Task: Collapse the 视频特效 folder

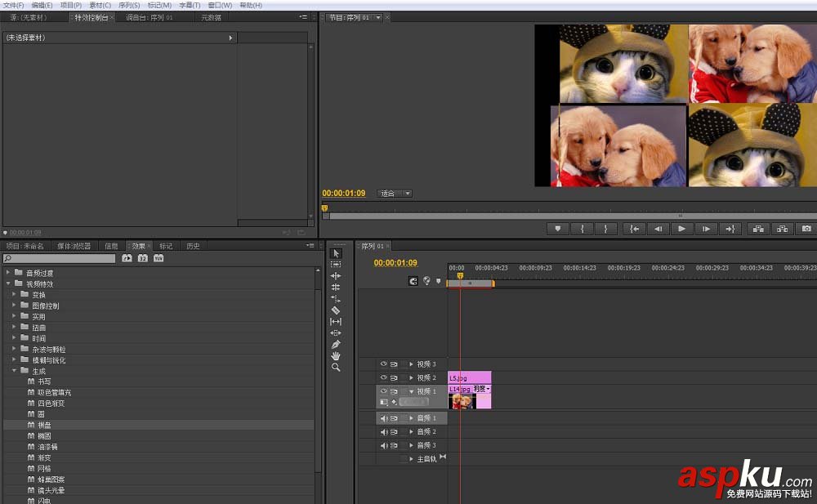Action: point(8,283)
